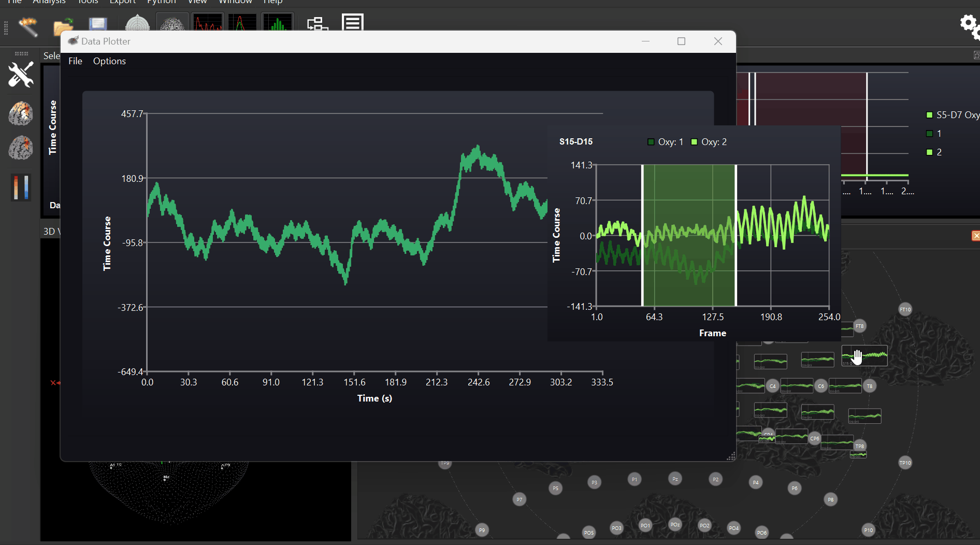The width and height of the screenshot is (980, 545).
Task: Toggle the Oxy: 2 legend checkbox
Action: click(x=694, y=141)
